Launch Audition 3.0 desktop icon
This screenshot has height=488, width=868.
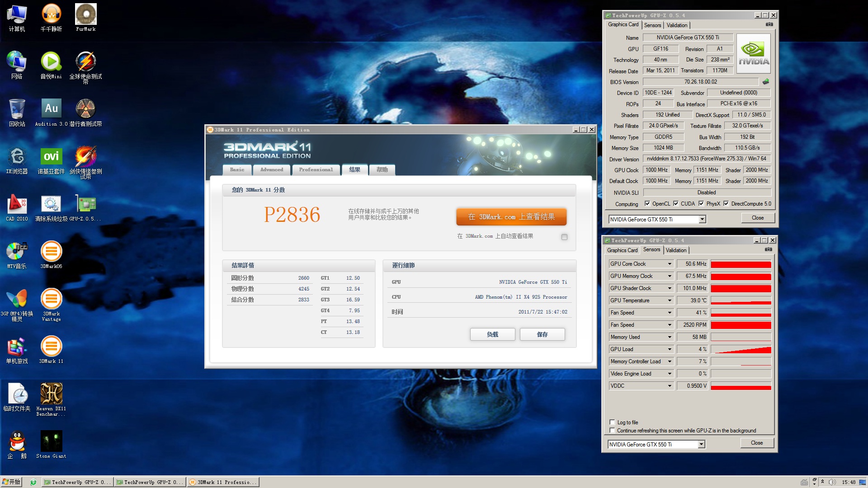tap(51, 113)
